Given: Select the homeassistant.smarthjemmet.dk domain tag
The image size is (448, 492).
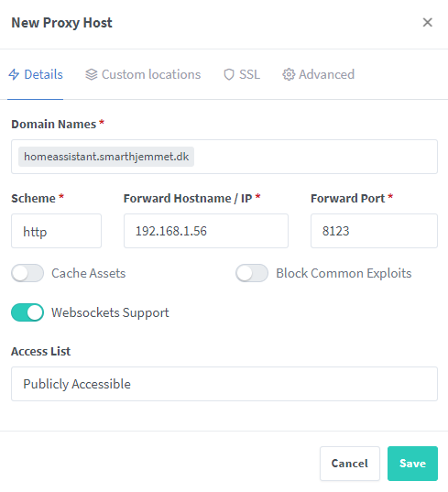Looking at the screenshot, I should click(x=106, y=157).
